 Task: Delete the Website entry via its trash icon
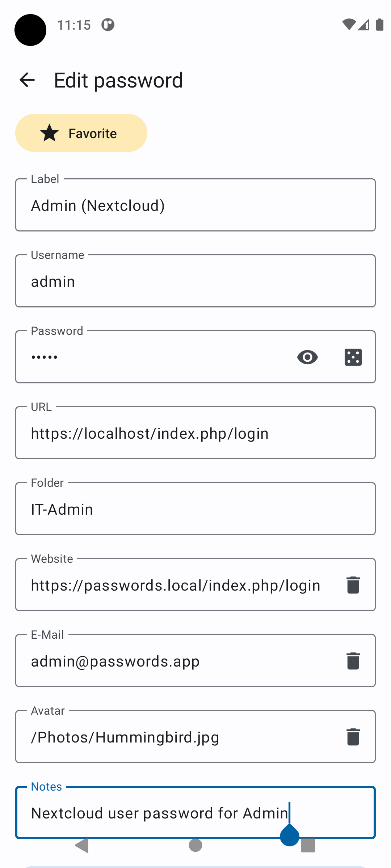[353, 584]
